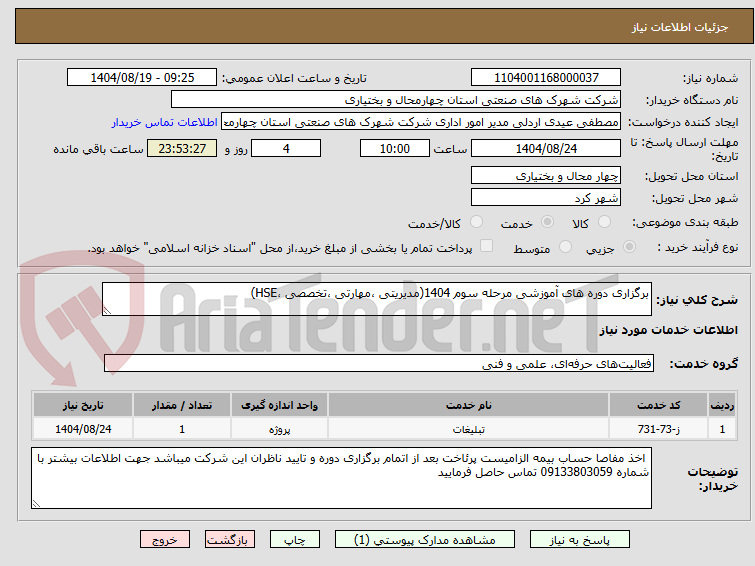Click the remaining time countdown 23:53:27
This screenshot has height=566, width=755.
coord(182,148)
